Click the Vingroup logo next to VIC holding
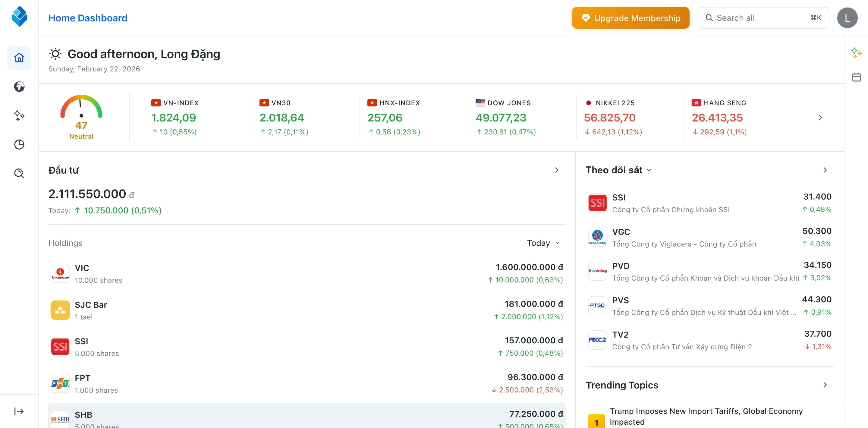Viewport: 868px width, 428px height. click(x=60, y=273)
